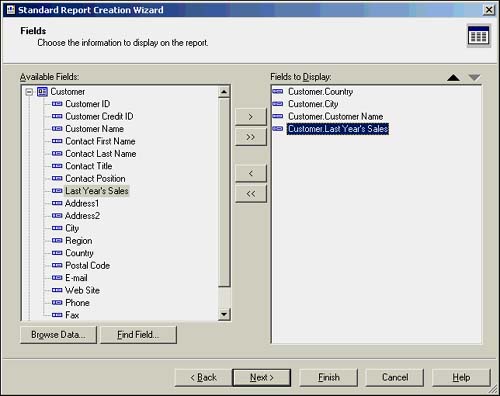Collapse the Customer table node

(29, 92)
